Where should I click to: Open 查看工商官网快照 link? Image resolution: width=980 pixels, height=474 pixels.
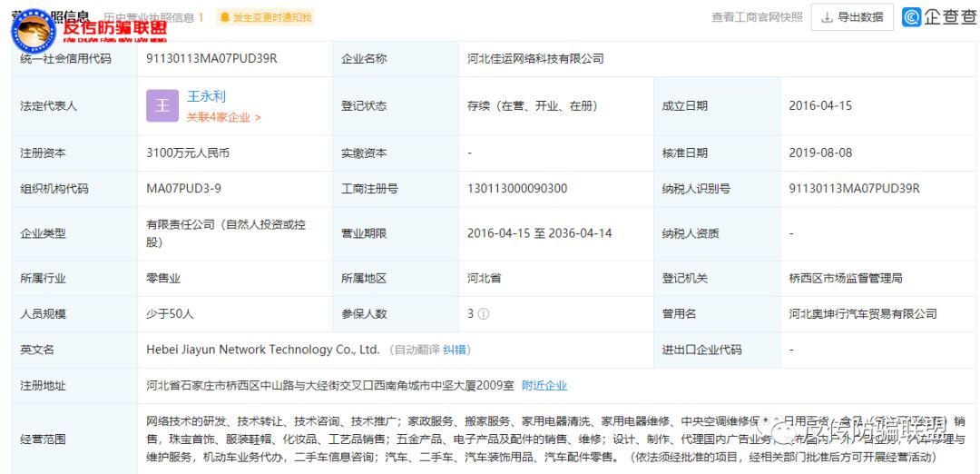[757, 17]
